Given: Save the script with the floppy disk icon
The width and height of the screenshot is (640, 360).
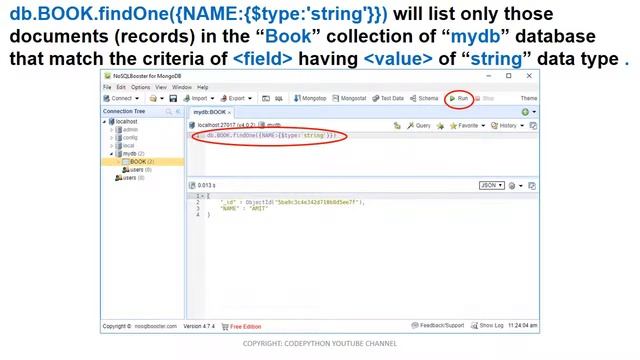Looking at the screenshot, I should (x=173, y=98).
